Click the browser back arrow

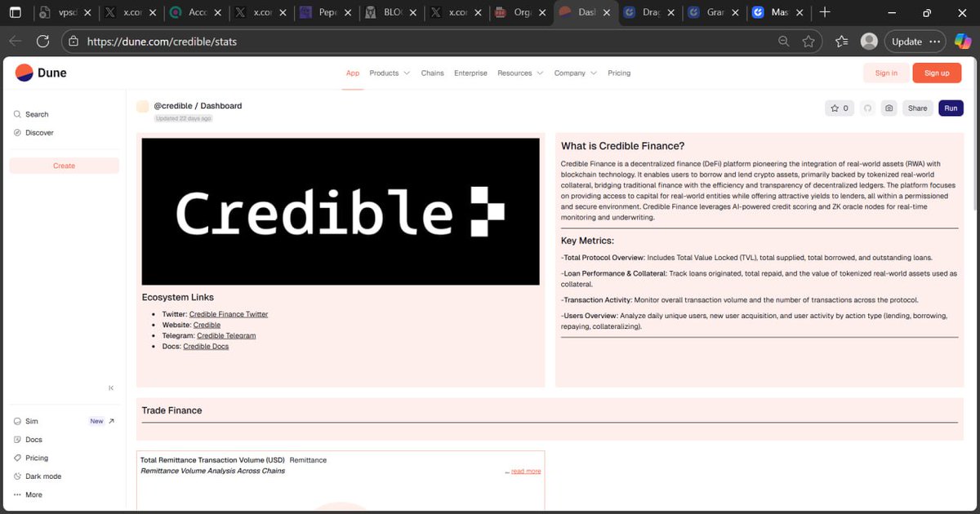click(x=16, y=41)
